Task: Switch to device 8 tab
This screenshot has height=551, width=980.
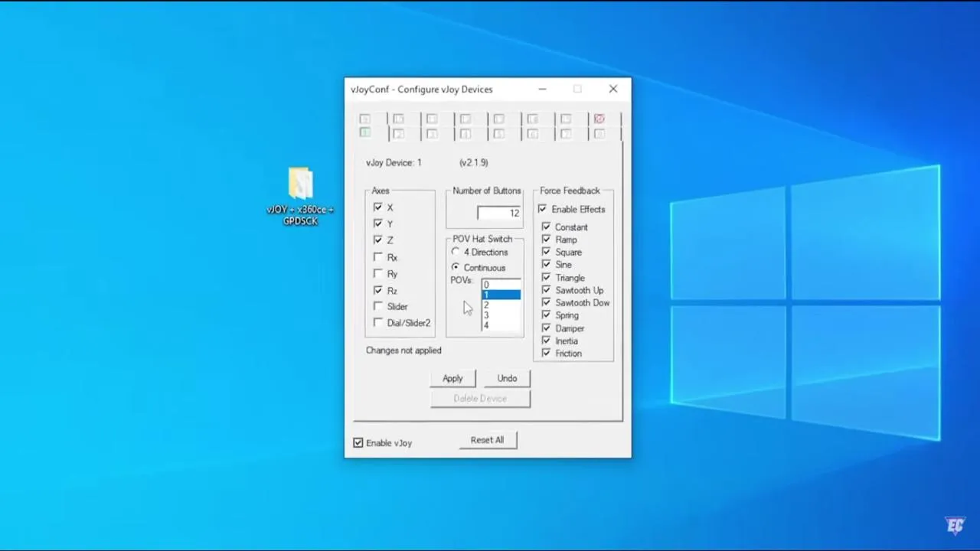Action: pos(599,134)
